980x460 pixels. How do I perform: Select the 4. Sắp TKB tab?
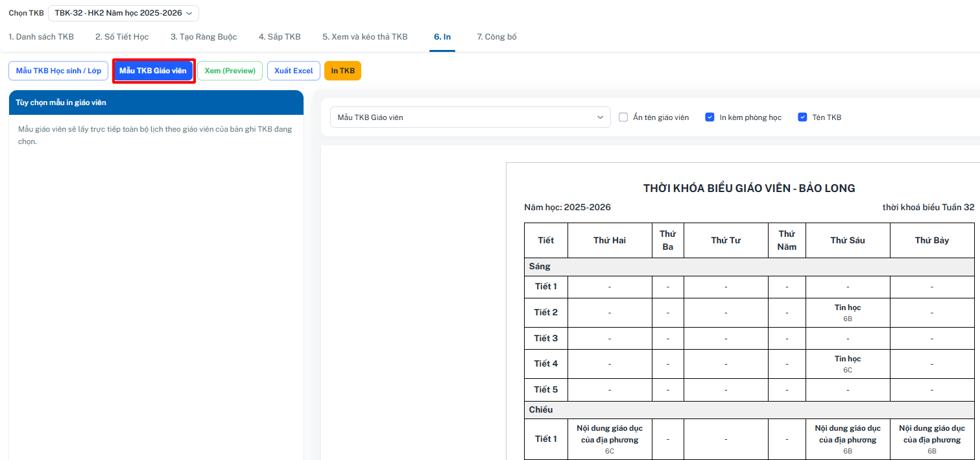[280, 37]
